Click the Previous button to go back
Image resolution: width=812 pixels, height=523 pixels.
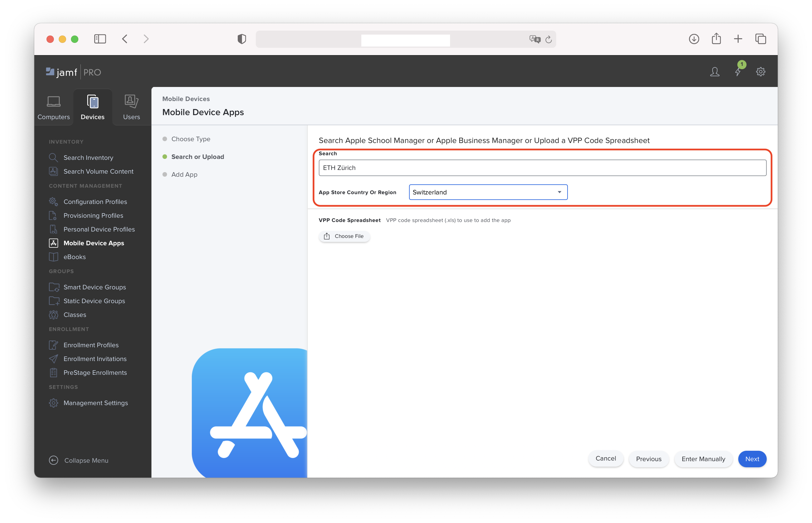649,458
